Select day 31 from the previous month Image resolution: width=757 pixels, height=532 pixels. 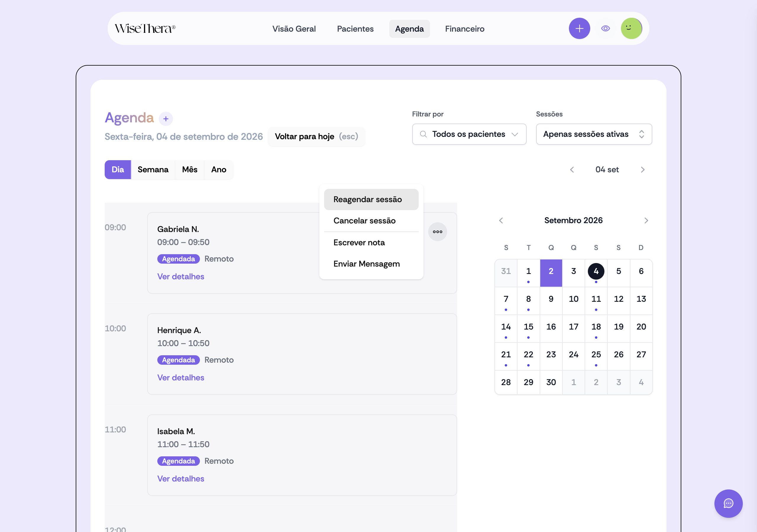[x=505, y=273]
